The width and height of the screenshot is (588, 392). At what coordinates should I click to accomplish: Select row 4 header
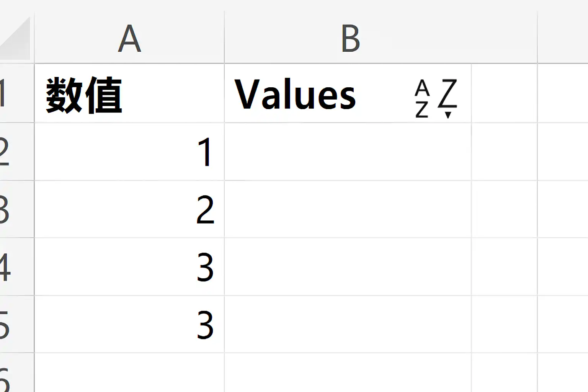[x=17, y=267]
